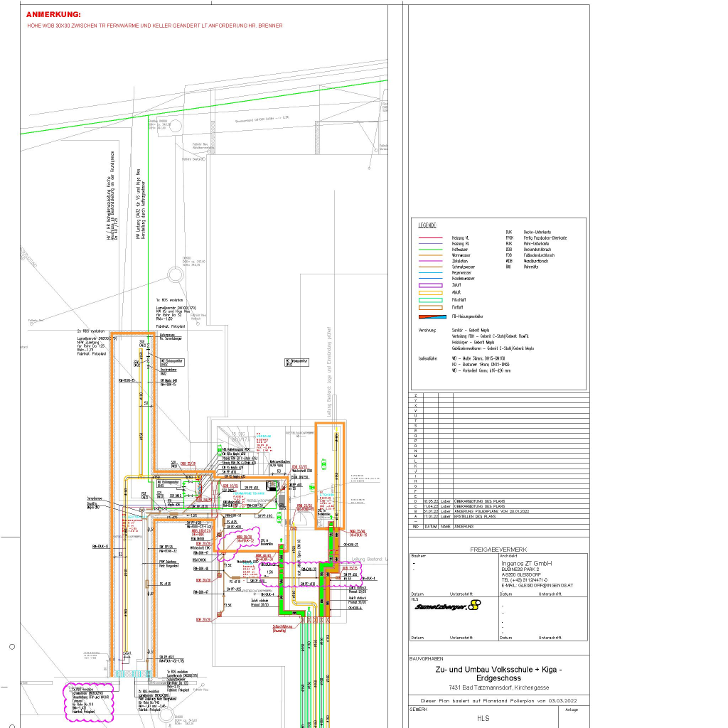Click the FREIGABEVERMERK title
This screenshot has height=728, width=728.
point(498,550)
